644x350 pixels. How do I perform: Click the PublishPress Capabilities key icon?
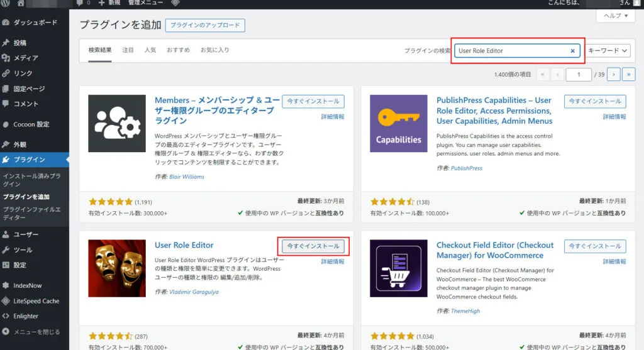tap(398, 123)
